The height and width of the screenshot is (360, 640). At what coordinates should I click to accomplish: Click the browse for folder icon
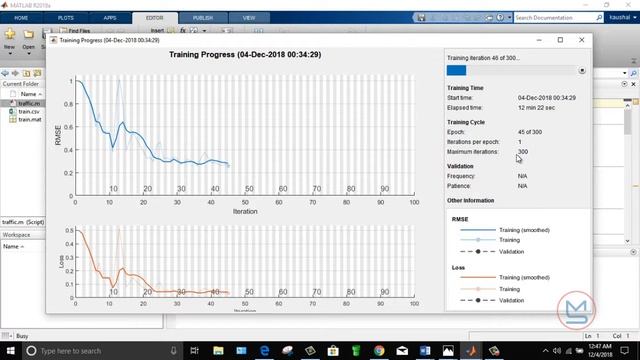[x=37, y=73]
